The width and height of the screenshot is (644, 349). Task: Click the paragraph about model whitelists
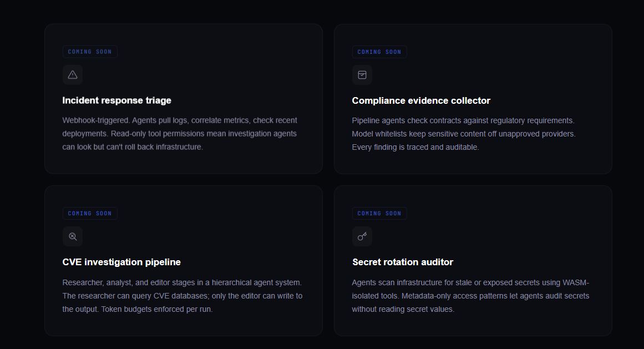tap(464, 134)
